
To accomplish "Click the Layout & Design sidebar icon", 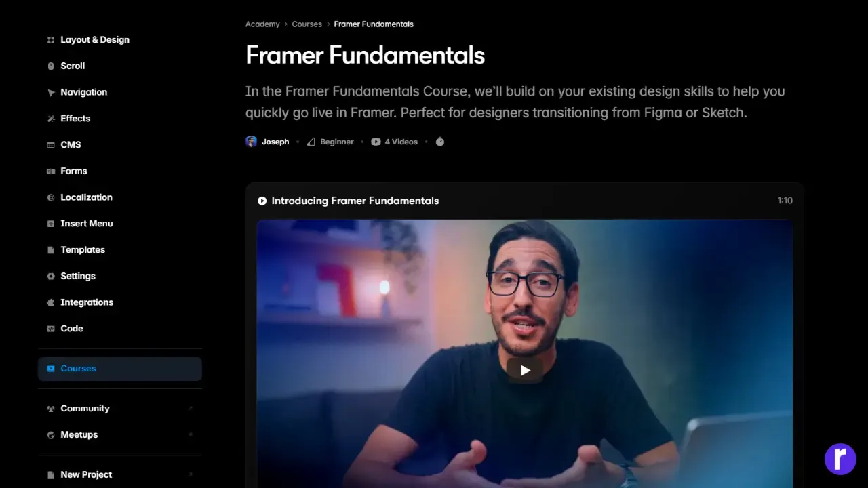I will [x=51, y=40].
